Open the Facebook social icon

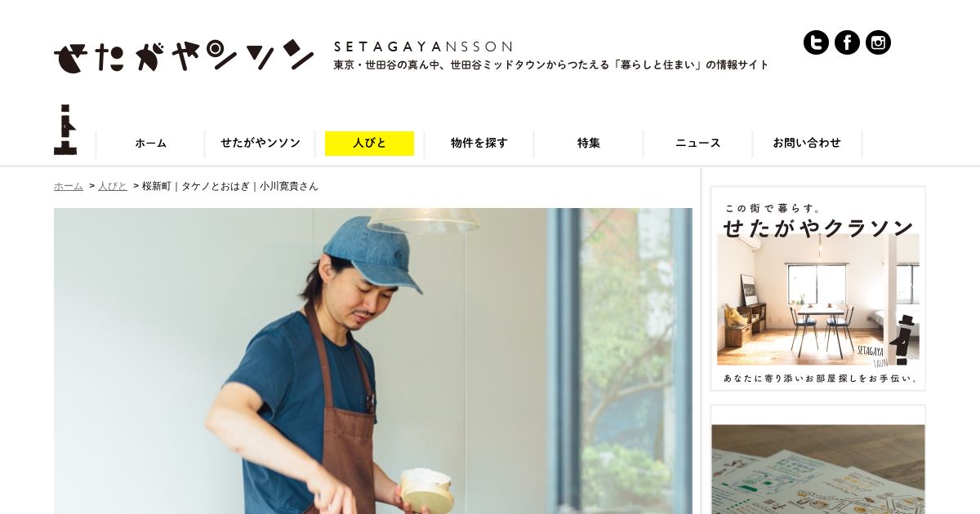tap(847, 42)
